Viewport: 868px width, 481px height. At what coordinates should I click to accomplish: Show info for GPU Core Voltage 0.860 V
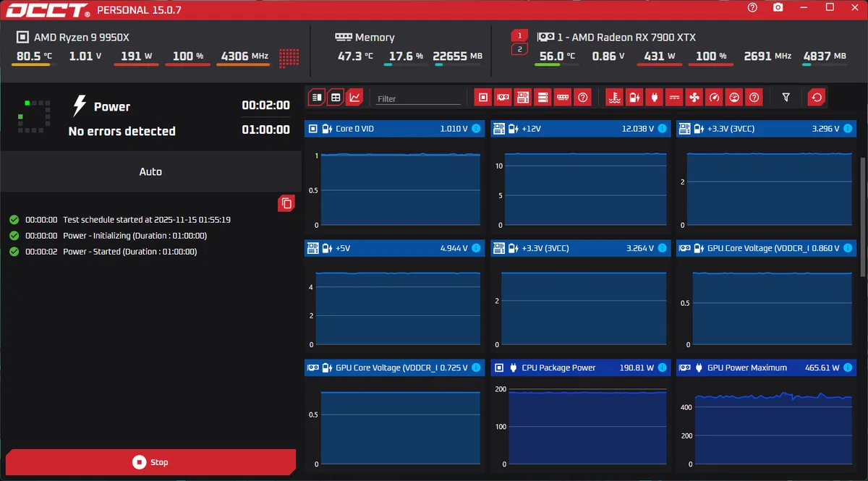[848, 248]
